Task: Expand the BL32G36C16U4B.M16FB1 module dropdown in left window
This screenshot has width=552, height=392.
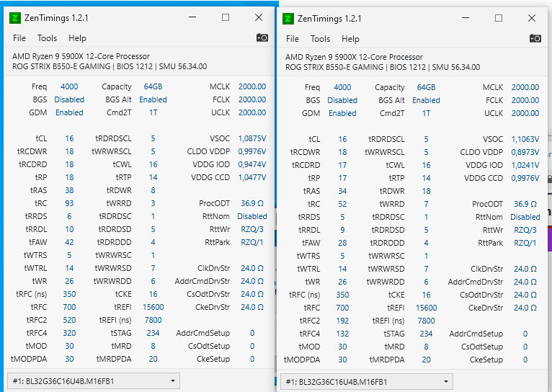Action: (x=94, y=381)
